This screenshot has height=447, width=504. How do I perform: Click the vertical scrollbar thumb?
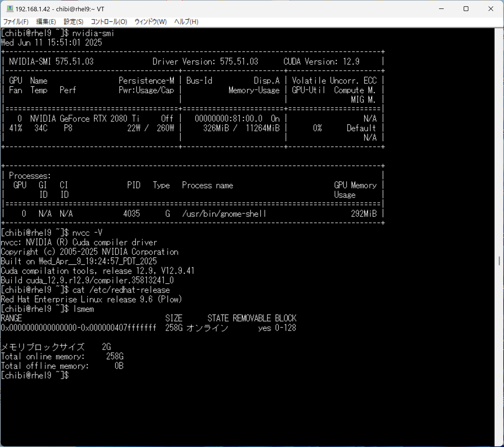(x=499, y=261)
